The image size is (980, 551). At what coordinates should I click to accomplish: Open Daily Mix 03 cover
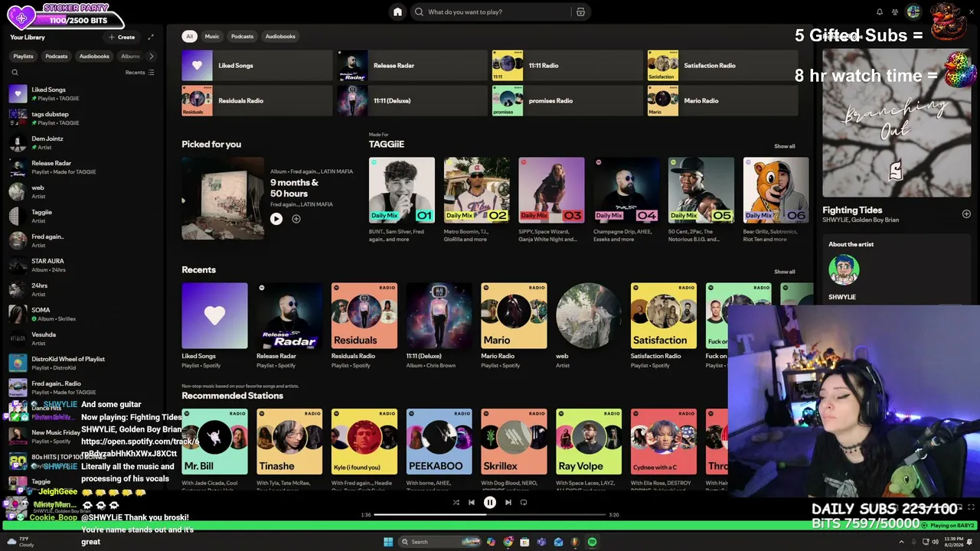coord(551,191)
